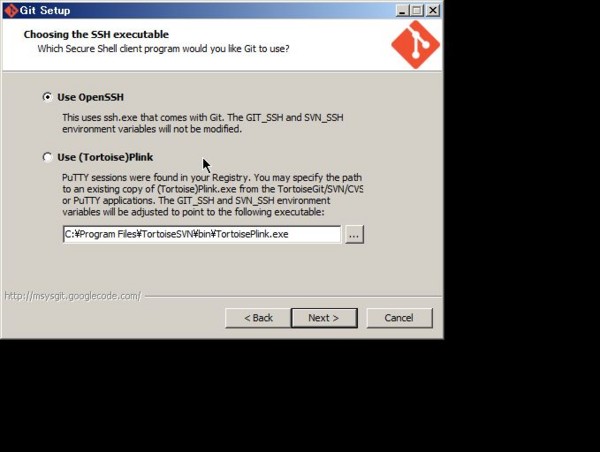This screenshot has height=452, width=600.
Task: Click the msysgit.googlecode.com link text
Action: click(73, 296)
